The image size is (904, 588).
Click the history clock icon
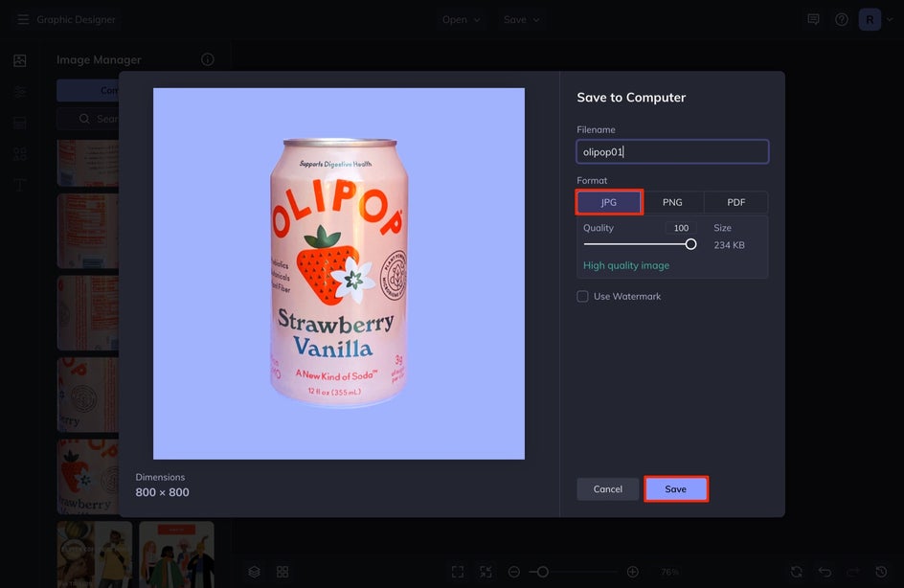tap(882, 572)
